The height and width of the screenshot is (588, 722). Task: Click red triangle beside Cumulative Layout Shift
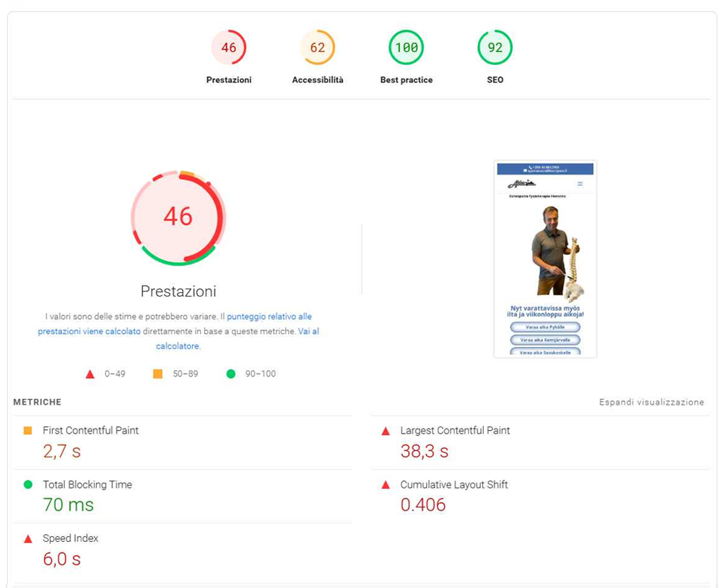pyautogui.click(x=386, y=486)
